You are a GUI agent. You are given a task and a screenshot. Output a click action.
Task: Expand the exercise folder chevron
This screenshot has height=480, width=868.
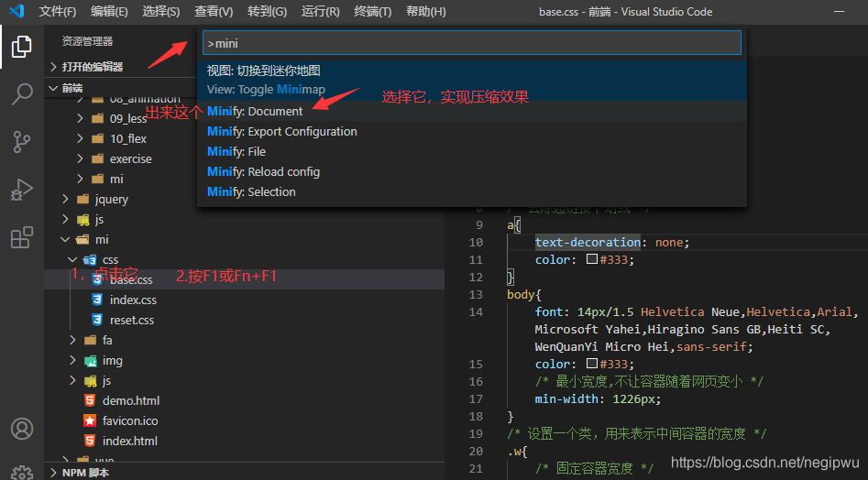(x=80, y=158)
